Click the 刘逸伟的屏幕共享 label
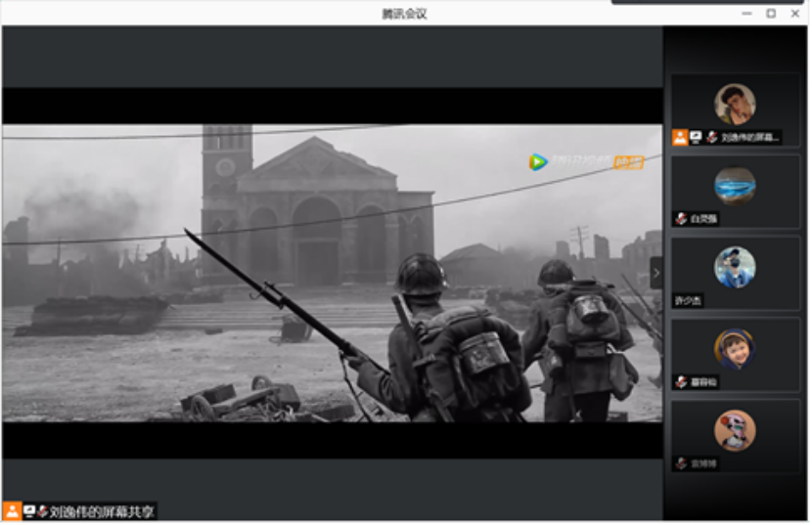This screenshot has width=812, height=525. (102, 511)
